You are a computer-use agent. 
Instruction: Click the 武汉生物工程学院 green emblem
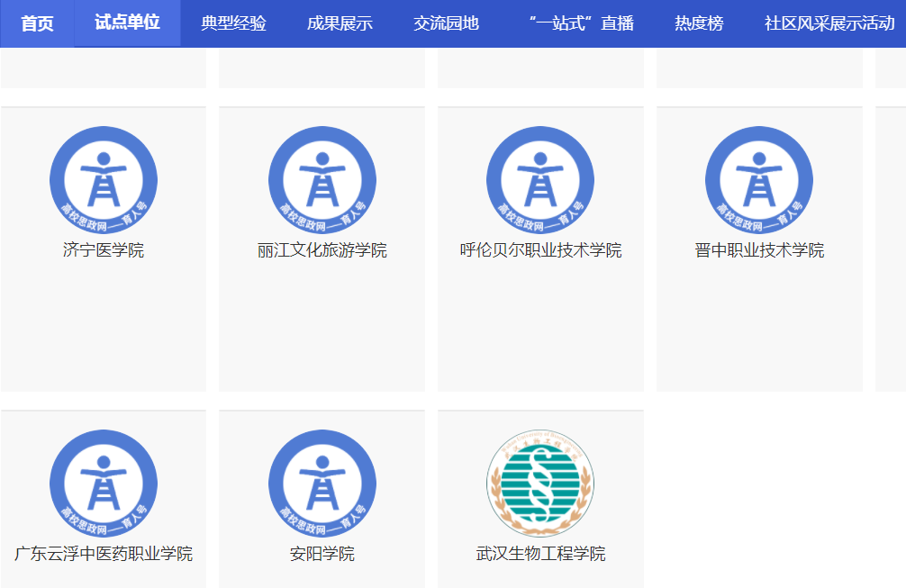click(x=540, y=484)
